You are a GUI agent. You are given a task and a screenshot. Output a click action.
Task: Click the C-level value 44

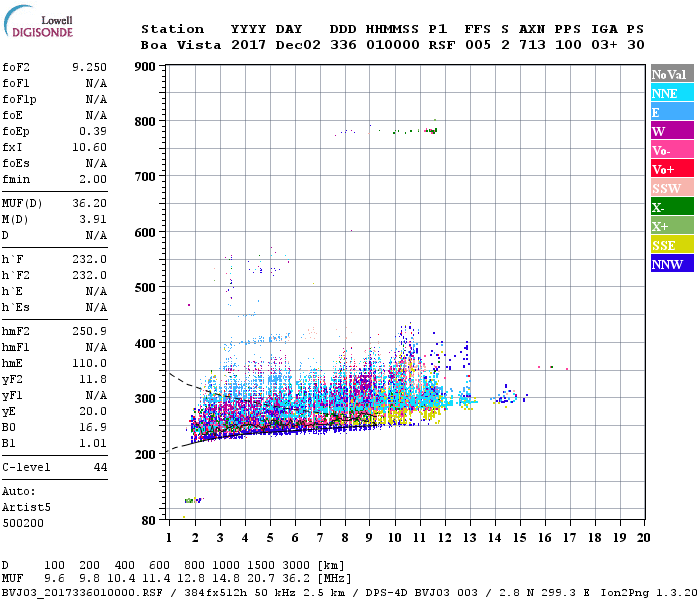point(99,467)
